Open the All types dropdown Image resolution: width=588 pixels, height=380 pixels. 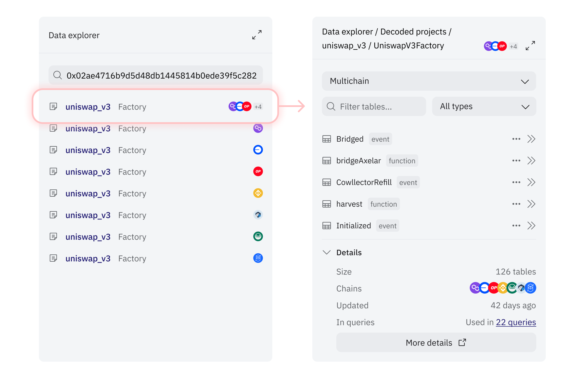484,106
